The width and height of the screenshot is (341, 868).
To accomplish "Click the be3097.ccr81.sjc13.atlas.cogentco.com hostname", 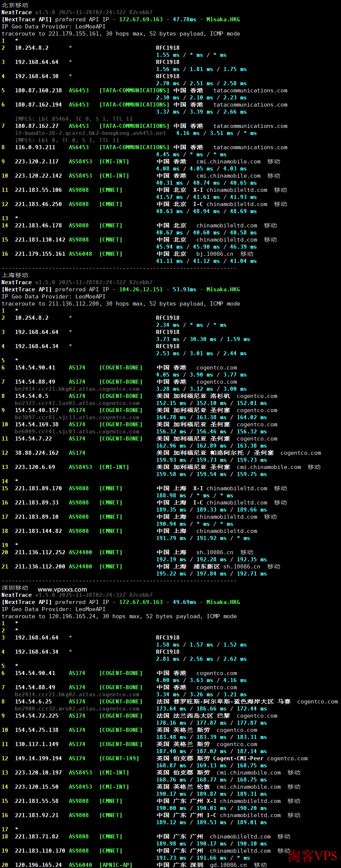I will tap(77, 417).
